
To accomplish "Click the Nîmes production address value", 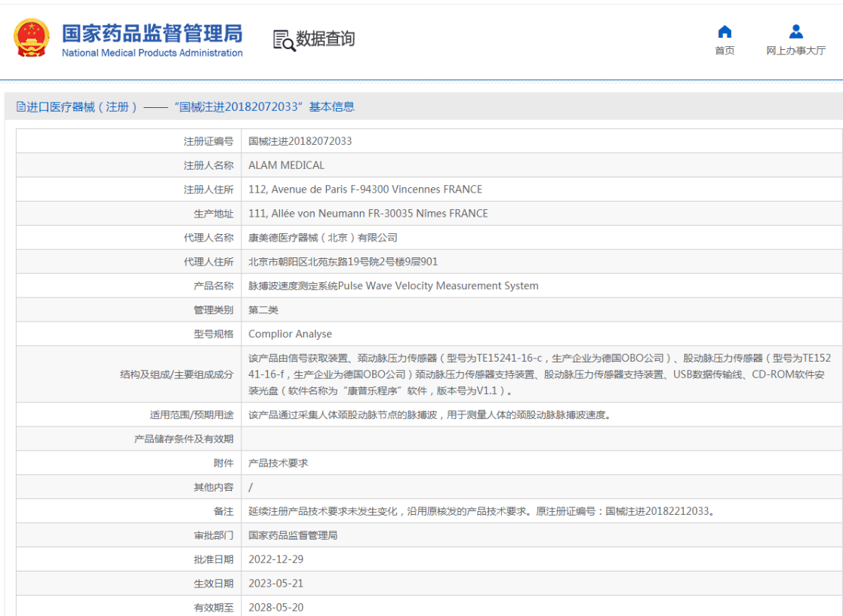I will pos(368,214).
